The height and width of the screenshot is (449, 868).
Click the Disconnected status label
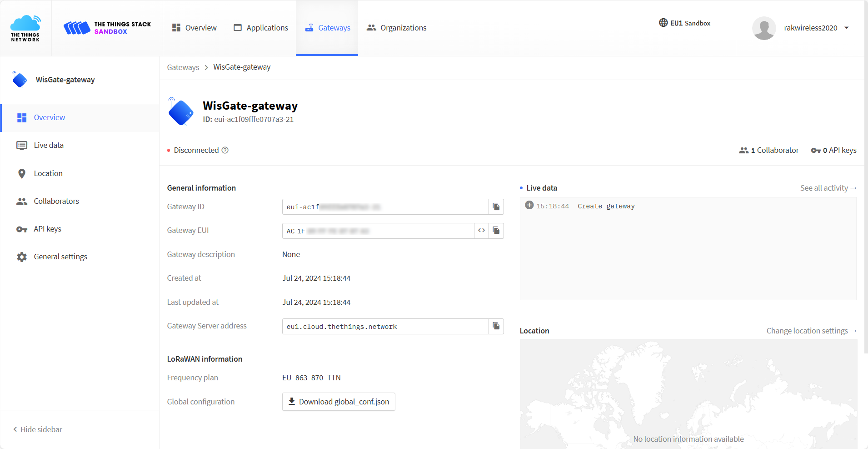click(196, 150)
